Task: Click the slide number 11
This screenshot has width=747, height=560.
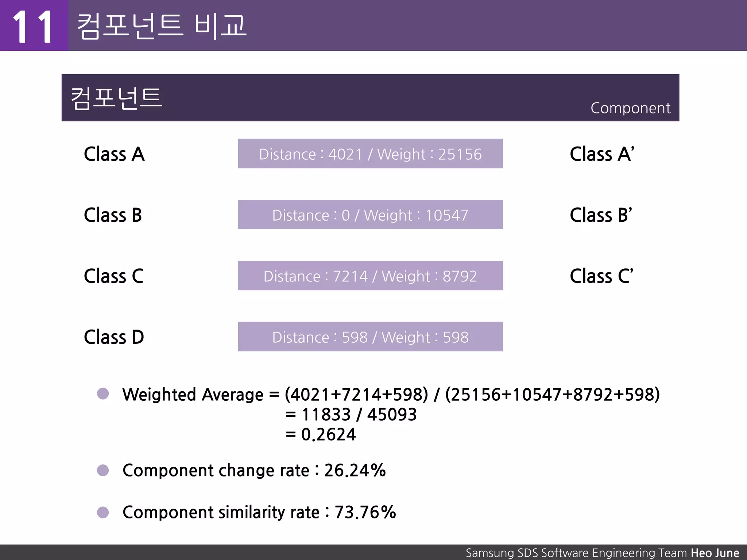Action: 34,26
